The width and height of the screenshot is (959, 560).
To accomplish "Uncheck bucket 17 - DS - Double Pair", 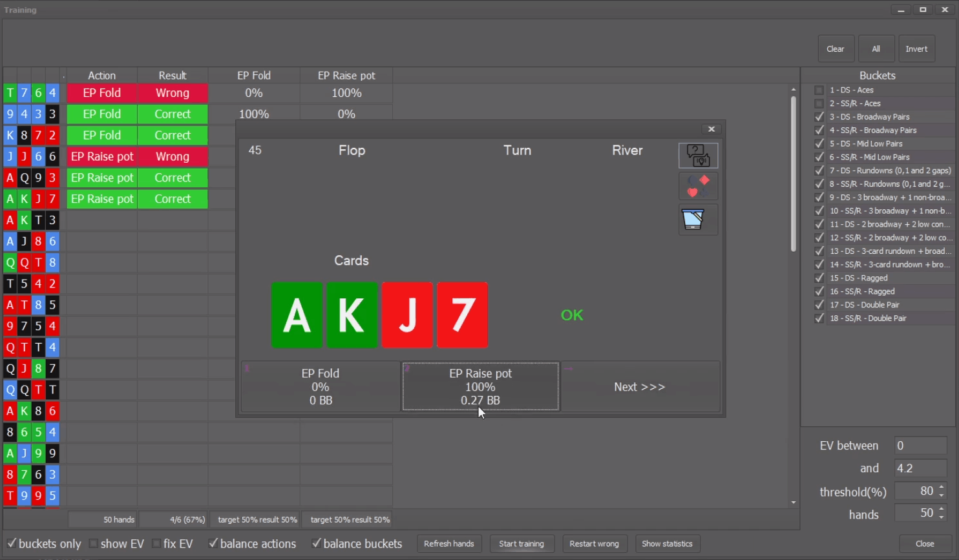I will pyautogui.click(x=819, y=305).
